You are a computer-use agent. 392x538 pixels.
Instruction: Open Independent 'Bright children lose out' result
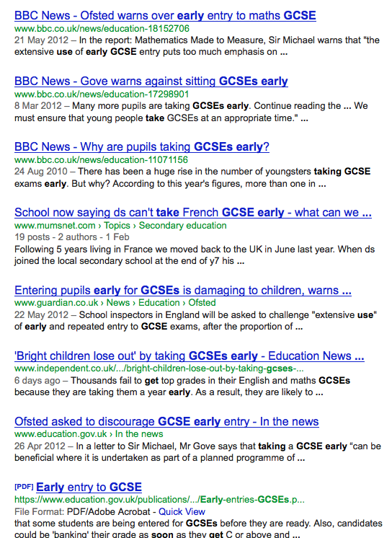pos(190,356)
